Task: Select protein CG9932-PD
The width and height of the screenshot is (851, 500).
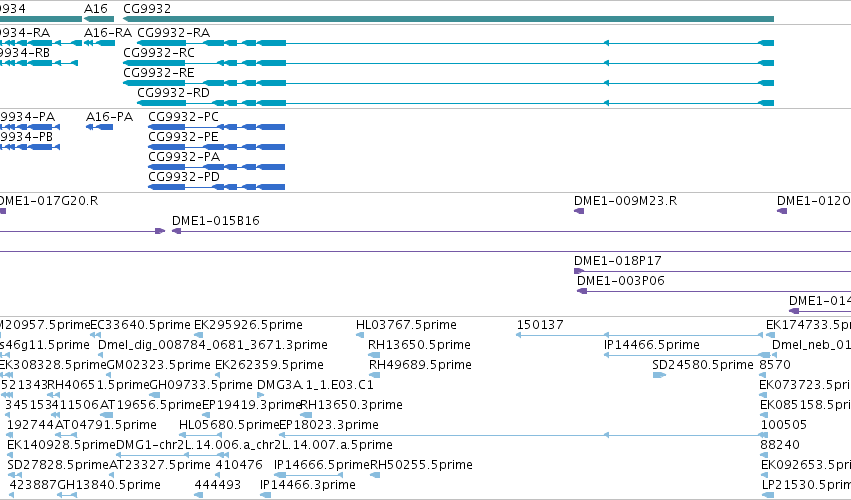Action: coord(217,187)
